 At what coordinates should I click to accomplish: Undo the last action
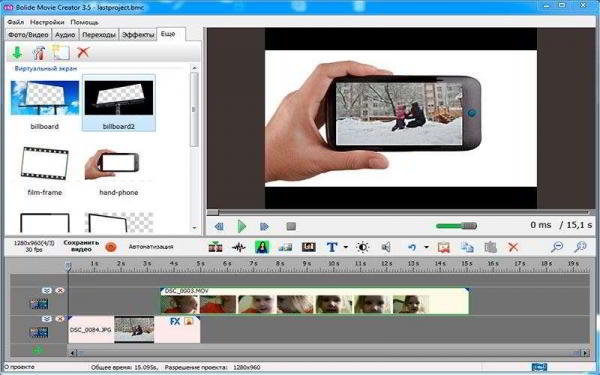[x=412, y=247]
